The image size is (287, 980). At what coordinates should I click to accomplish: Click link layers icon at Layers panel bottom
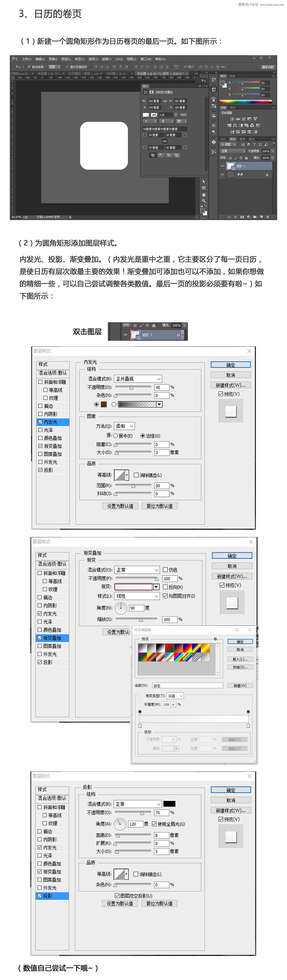tap(229, 217)
